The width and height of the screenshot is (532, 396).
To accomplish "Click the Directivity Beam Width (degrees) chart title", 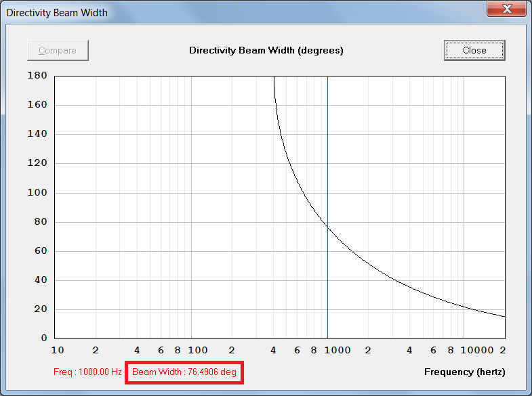I will click(266, 50).
